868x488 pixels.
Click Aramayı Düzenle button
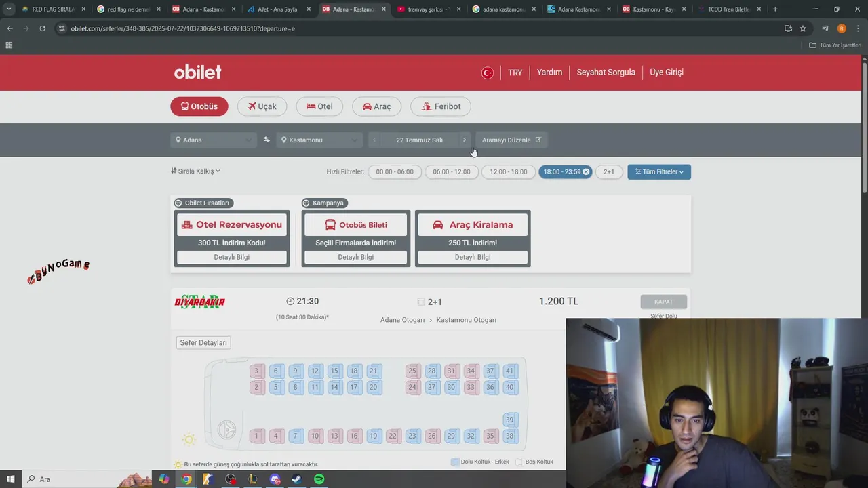511,140
